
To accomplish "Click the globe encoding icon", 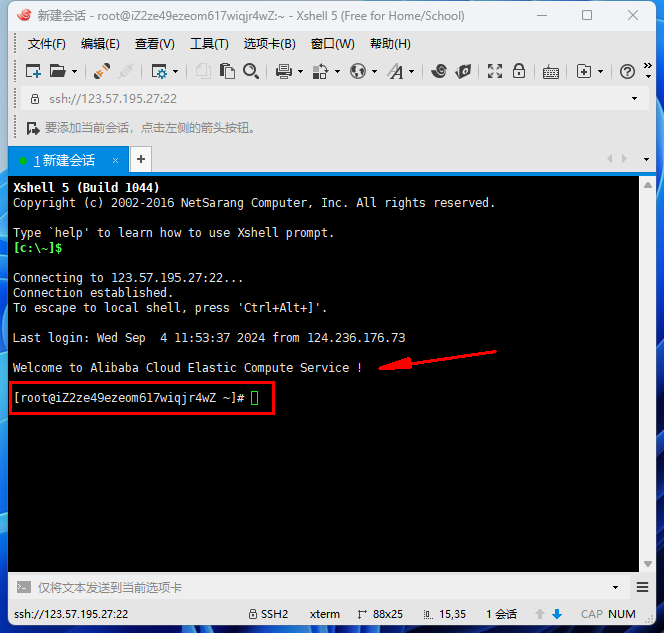I will (358, 71).
